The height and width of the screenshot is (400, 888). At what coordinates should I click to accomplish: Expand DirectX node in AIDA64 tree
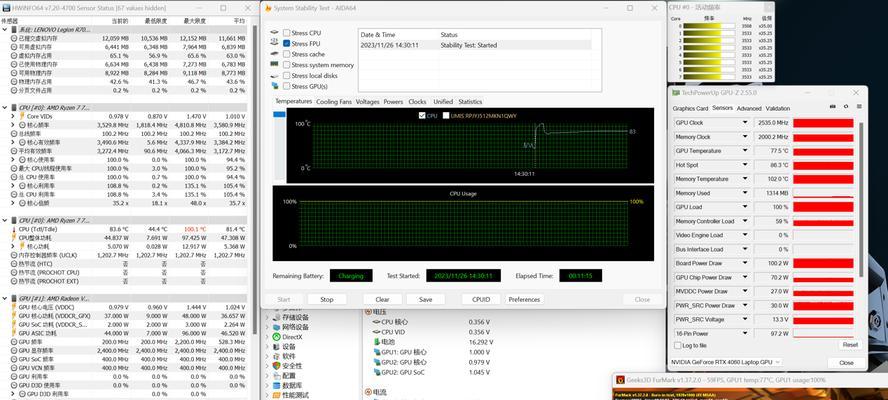(267, 337)
